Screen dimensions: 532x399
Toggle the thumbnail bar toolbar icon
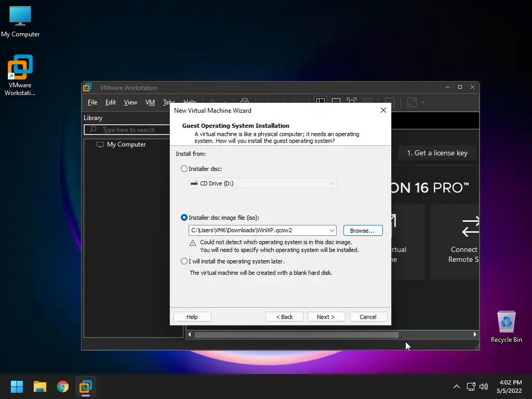coord(336,101)
